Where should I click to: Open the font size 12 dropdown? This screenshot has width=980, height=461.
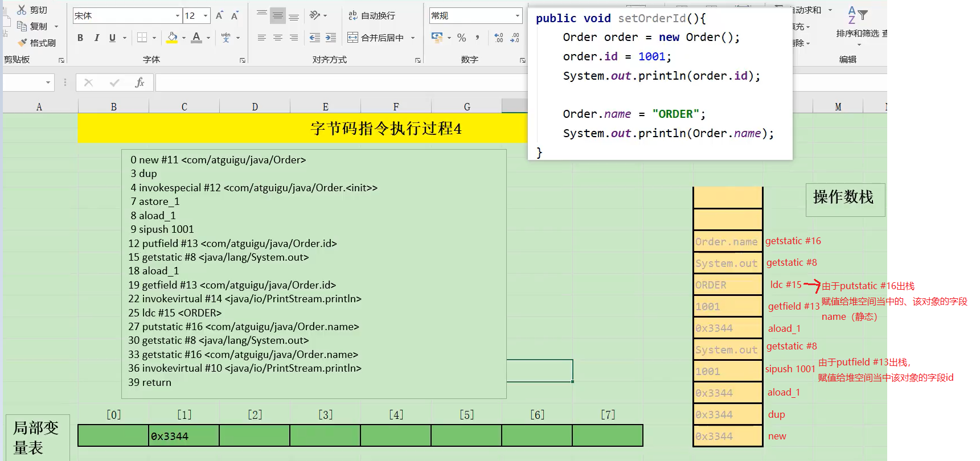pyautogui.click(x=206, y=15)
